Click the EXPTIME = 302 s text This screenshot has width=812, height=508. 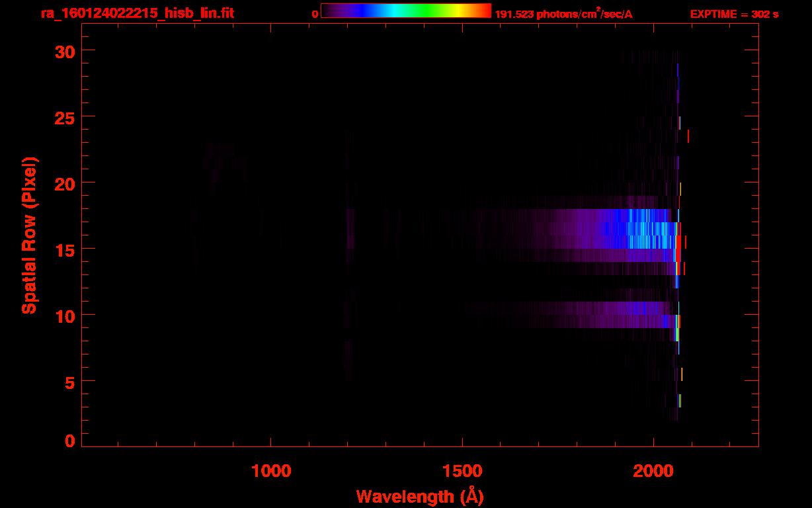pos(734,14)
